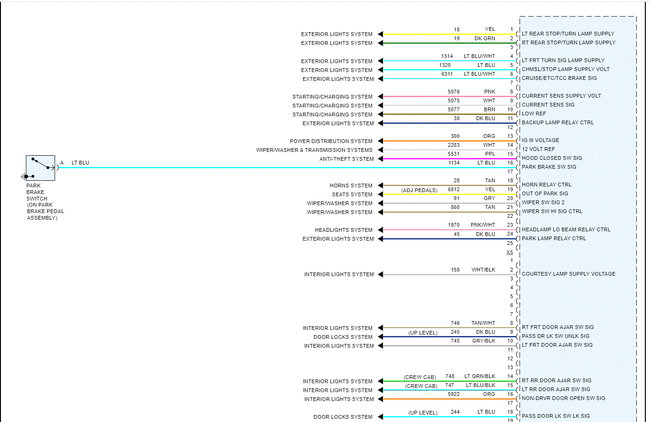Select the LT BLU/BLK wire color label
The image size is (650, 422).
click(480, 385)
